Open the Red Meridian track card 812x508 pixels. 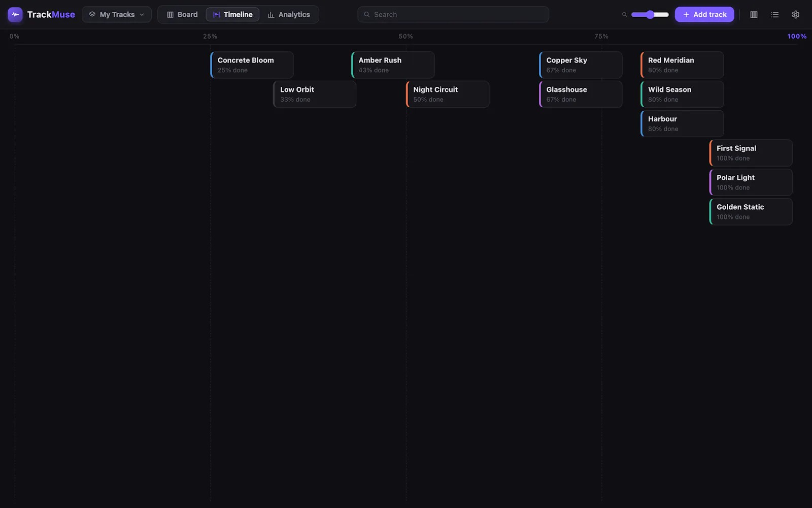point(682,65)
